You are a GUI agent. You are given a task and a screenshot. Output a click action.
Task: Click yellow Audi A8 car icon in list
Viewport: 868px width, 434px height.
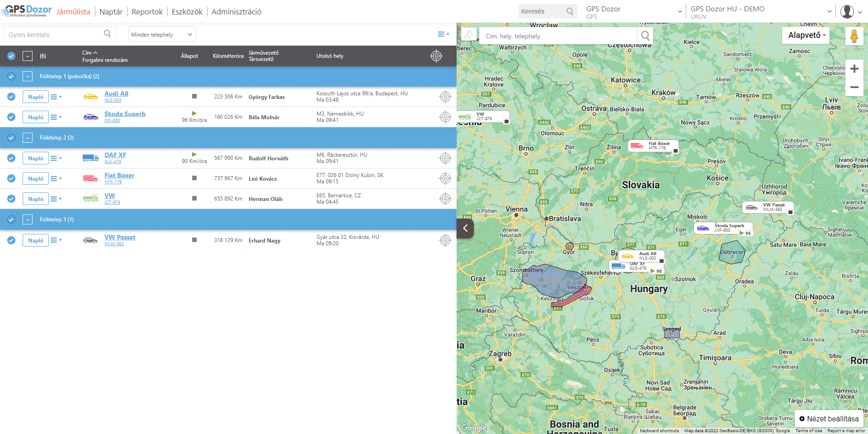(x=90, y=97)
